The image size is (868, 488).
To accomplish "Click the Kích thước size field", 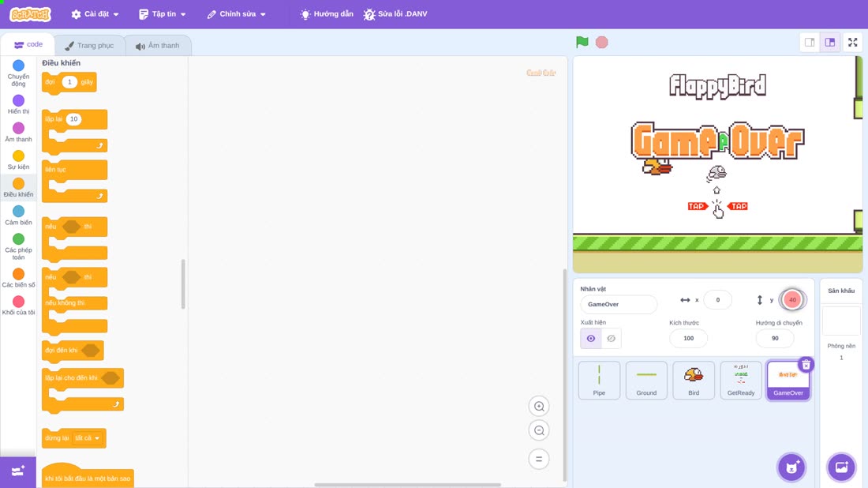I will (x=688, y=339).
